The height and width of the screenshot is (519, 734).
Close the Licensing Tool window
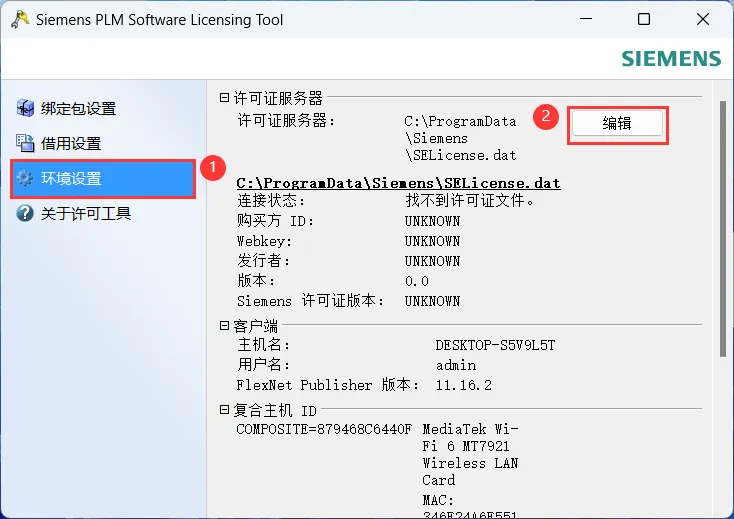coord(703,19)
